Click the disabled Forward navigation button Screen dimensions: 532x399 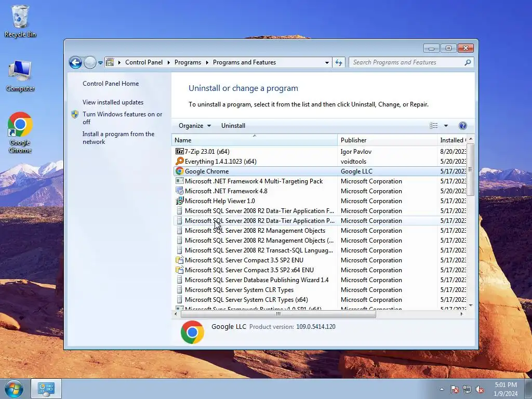click(90, 62)
